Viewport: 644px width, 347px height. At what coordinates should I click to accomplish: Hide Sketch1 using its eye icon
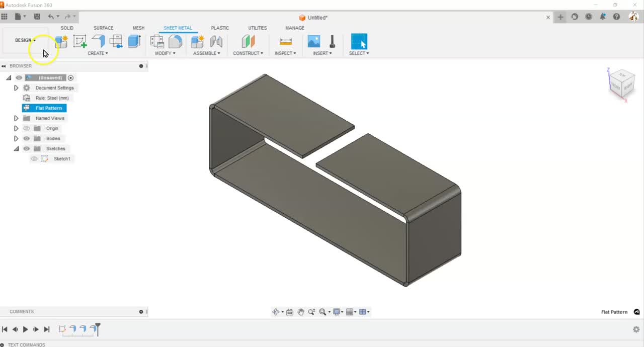click(34, 158)
